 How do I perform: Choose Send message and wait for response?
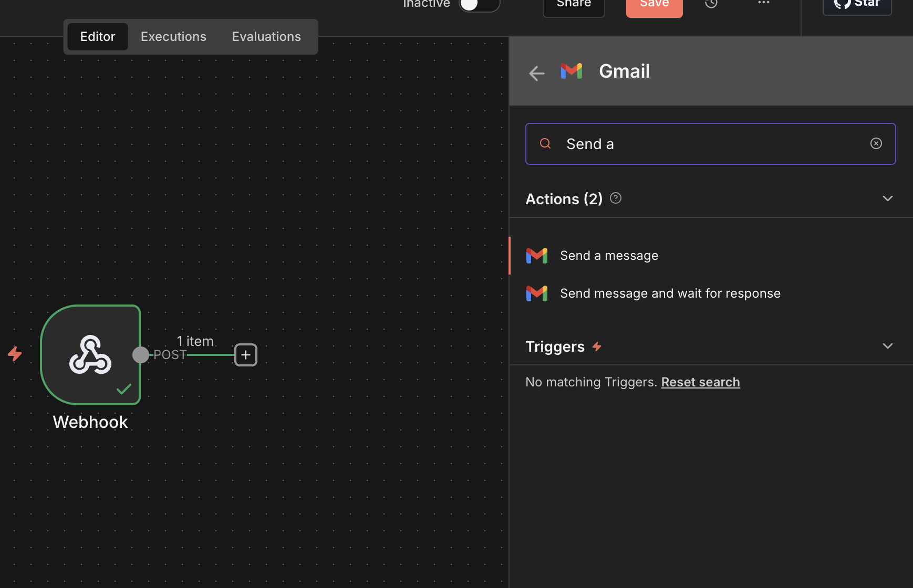pos(670,293)
